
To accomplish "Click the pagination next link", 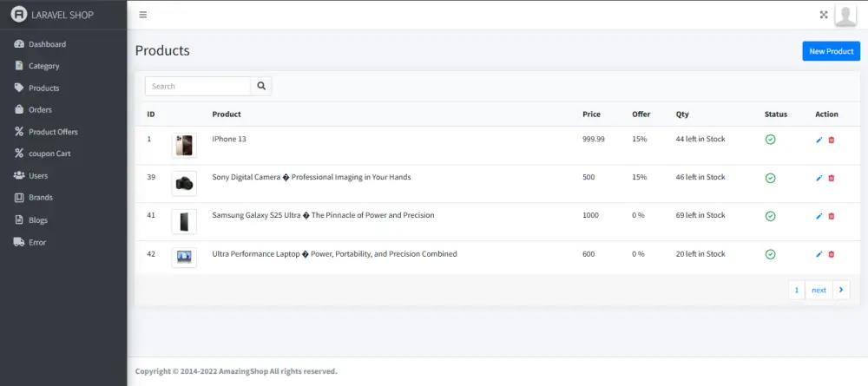I will [819, 290].
